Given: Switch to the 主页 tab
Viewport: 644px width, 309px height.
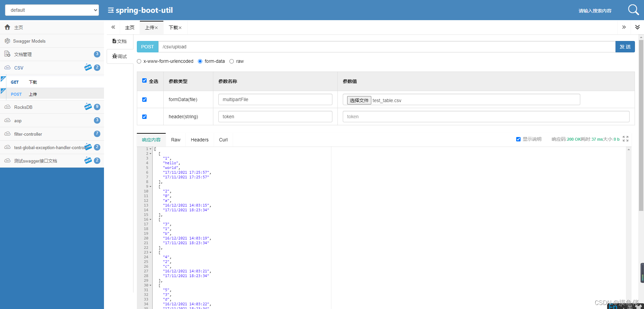Looking at the screenshot, I should point(129,28).
